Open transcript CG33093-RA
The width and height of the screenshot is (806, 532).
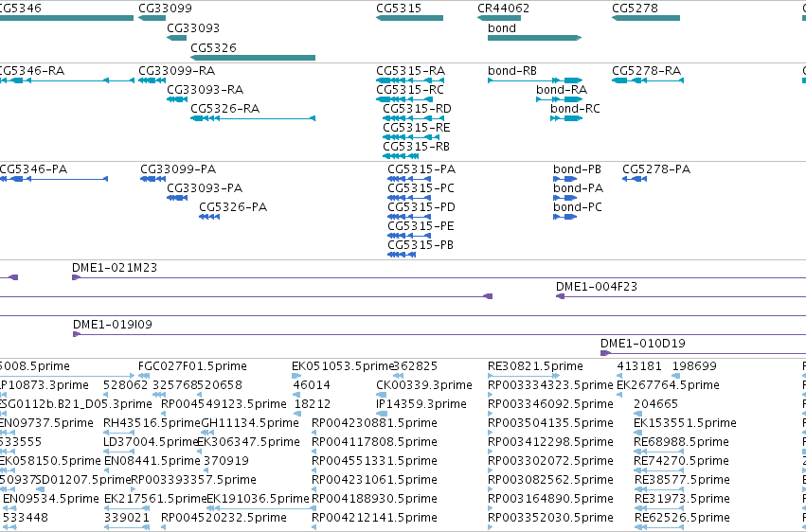206,89
